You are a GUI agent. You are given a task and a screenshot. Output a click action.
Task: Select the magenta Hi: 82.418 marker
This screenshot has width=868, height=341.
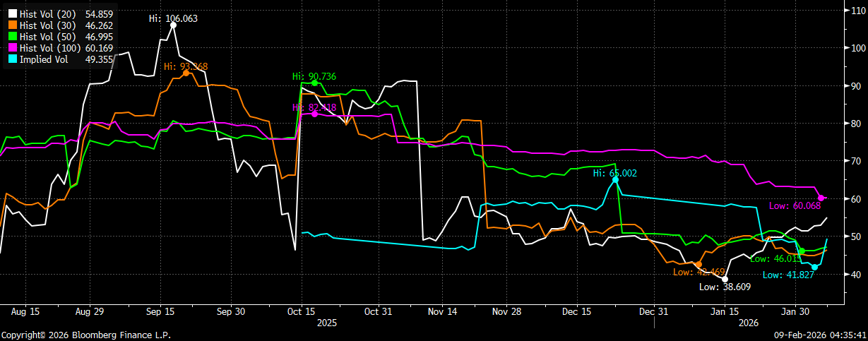coord(314,114)
